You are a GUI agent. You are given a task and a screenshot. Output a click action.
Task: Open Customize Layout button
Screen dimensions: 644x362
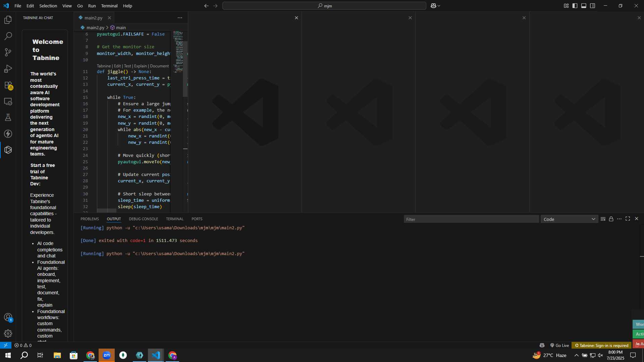pyautogui.click(x=566, y=6)
